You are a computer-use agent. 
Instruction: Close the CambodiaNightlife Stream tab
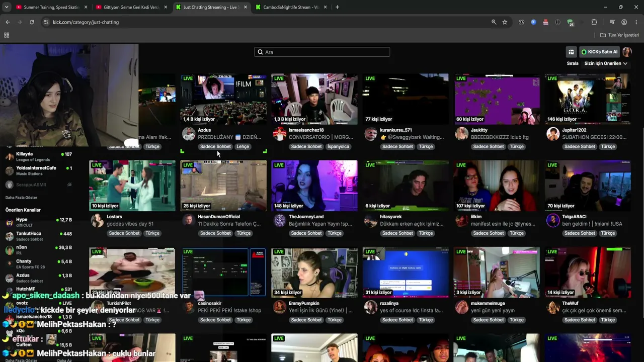(326, 7)
